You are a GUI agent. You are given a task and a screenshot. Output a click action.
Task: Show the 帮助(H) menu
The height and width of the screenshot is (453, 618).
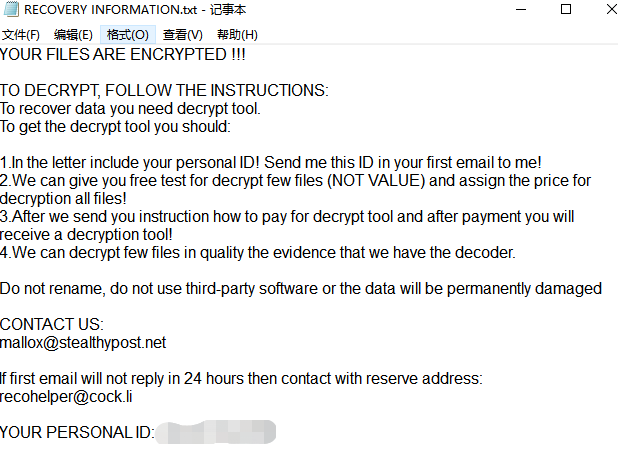coord(237,35)
